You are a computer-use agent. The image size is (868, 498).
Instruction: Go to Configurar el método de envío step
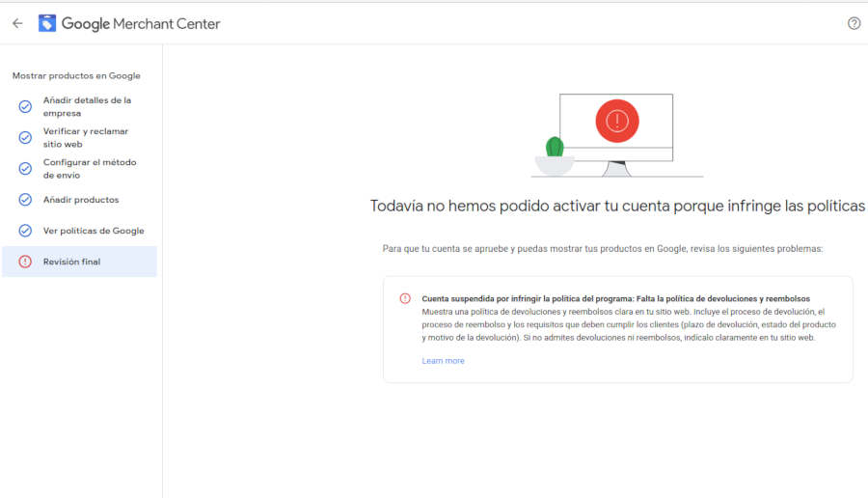pos(79,168)
